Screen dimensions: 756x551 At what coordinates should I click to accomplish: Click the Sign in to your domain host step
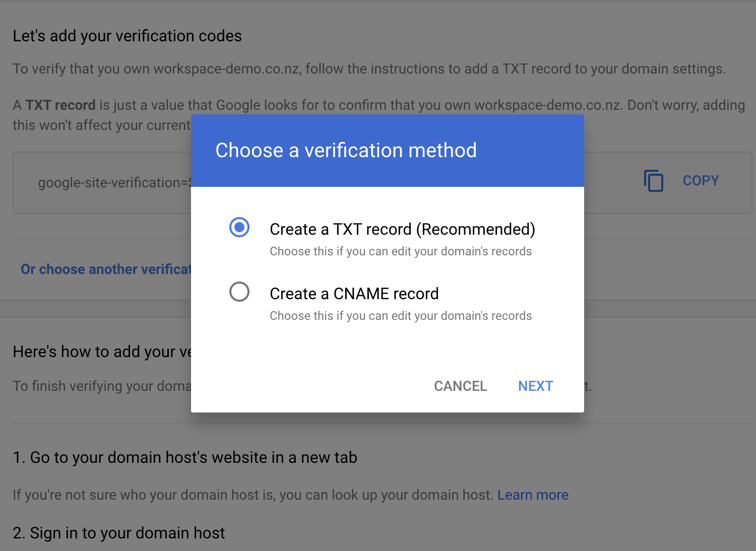click(x=119, y=533)
